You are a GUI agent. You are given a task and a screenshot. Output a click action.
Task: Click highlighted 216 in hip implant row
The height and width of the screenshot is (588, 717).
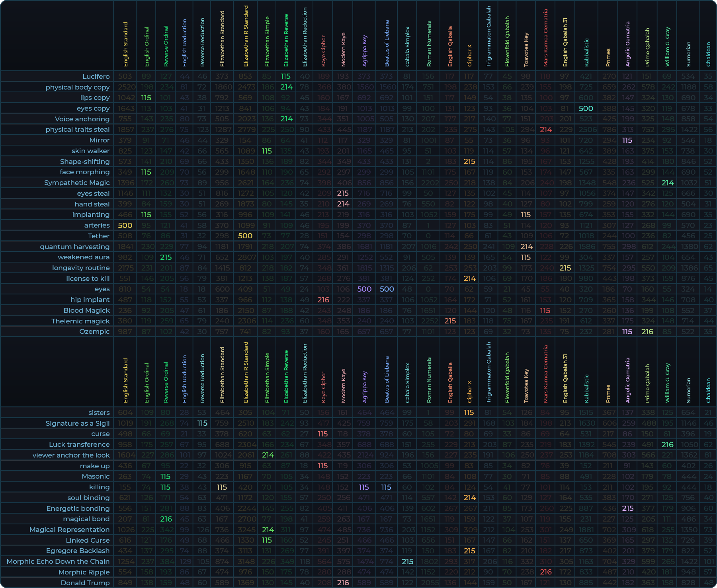pos(323,300)
